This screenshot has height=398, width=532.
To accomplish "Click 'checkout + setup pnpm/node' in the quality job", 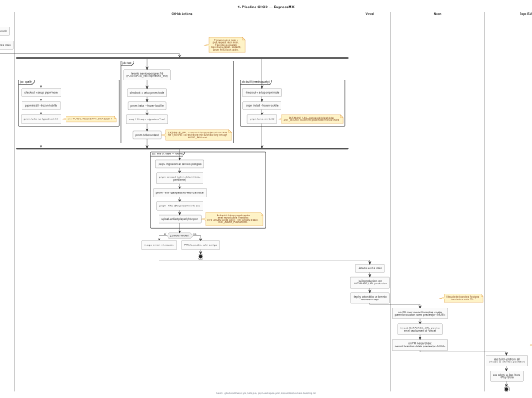I will coord(41,92).
